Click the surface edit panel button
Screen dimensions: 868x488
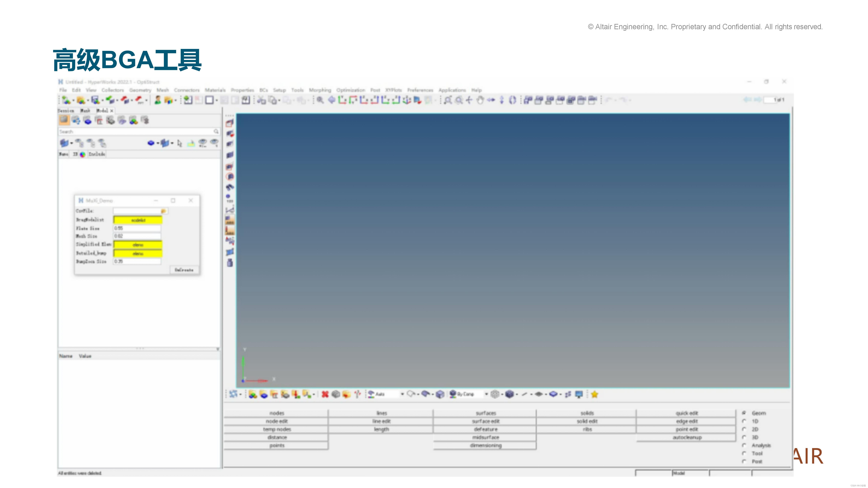pos(486,421)
